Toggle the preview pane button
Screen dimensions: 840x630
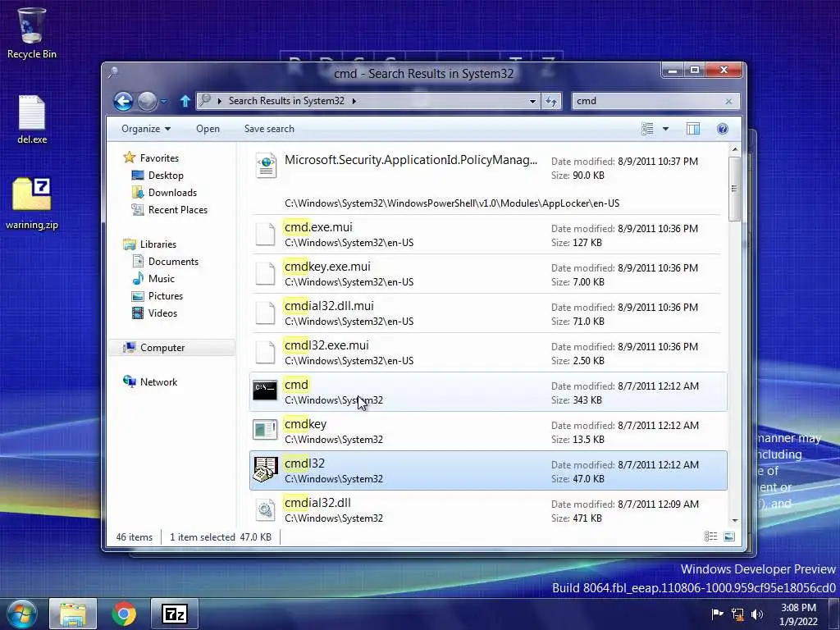tap(692, 129)
